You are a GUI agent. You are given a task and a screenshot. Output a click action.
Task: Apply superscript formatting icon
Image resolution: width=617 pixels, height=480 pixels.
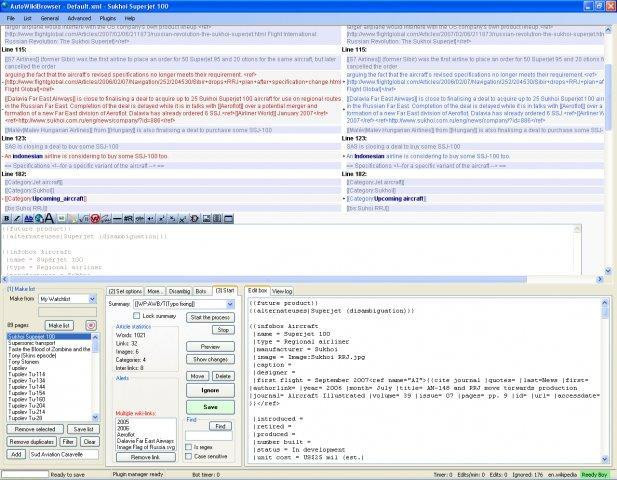click(x=161, y=218)
